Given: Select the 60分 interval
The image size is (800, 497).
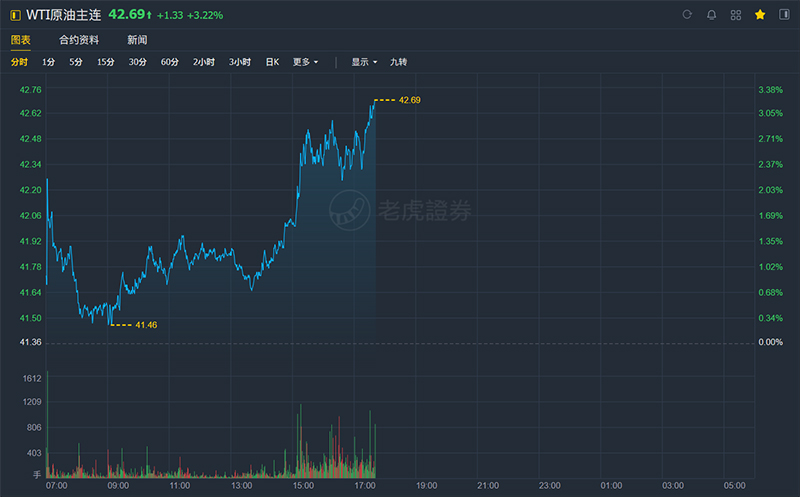Looking at the screenshot, I should [170, 62].
